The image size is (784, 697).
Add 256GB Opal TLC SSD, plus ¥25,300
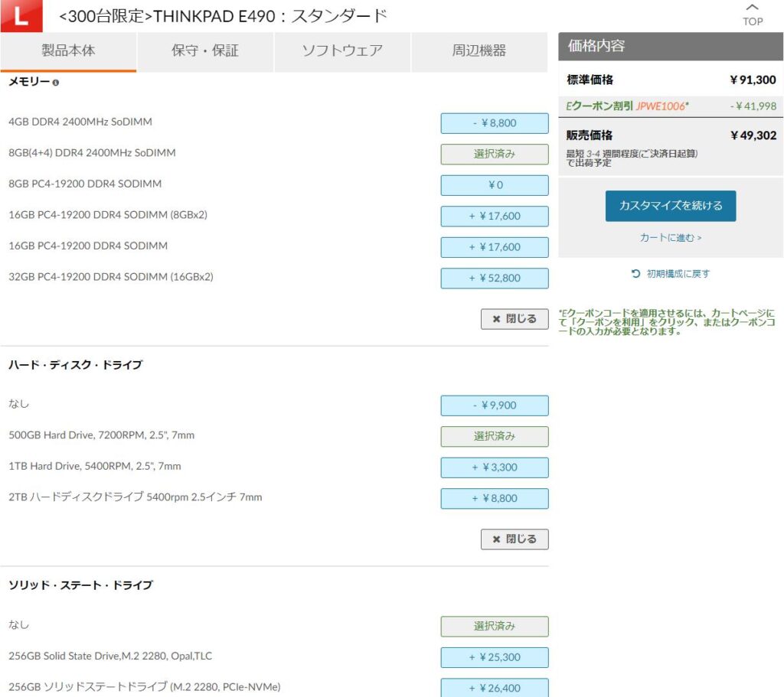click(x=495, y=657)
